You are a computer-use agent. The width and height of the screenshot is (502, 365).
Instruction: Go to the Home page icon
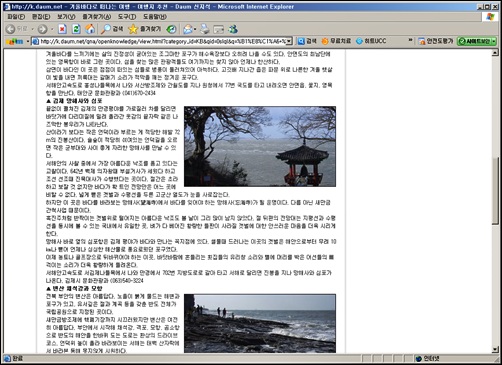90,29
